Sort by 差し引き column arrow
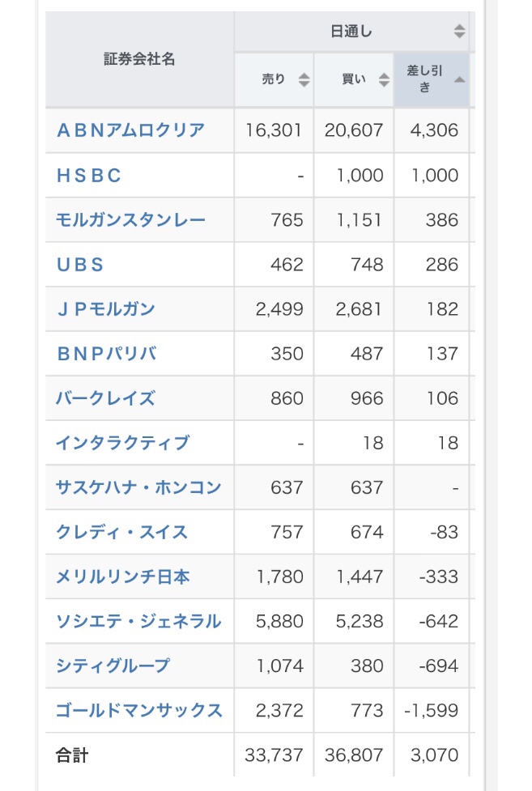This screenshot has height=791, width=532. (459, 79)
